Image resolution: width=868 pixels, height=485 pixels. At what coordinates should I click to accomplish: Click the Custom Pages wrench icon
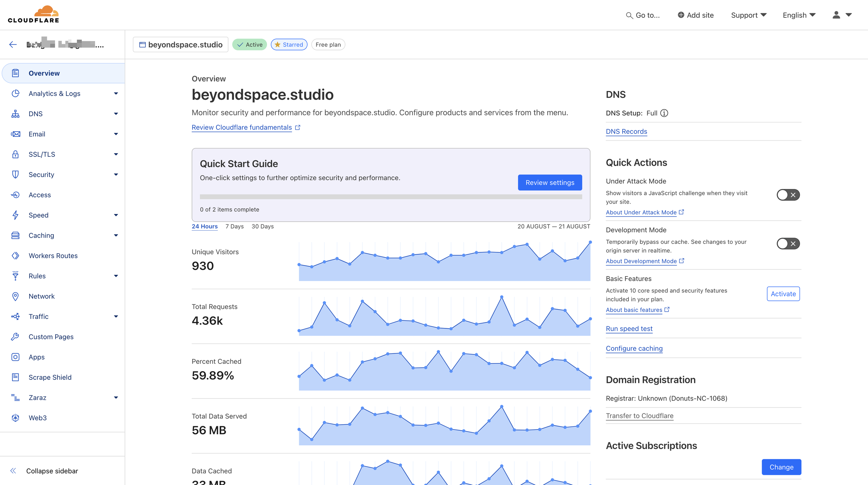click(15, 337)
